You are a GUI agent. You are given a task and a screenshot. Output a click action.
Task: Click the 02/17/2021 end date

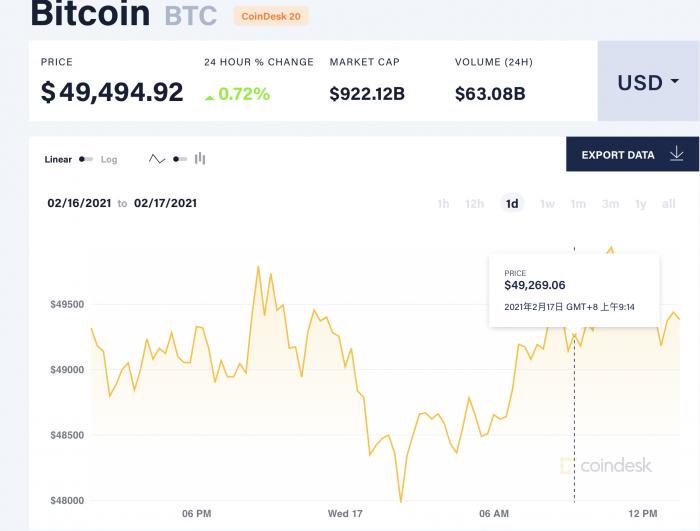(165, 203)
